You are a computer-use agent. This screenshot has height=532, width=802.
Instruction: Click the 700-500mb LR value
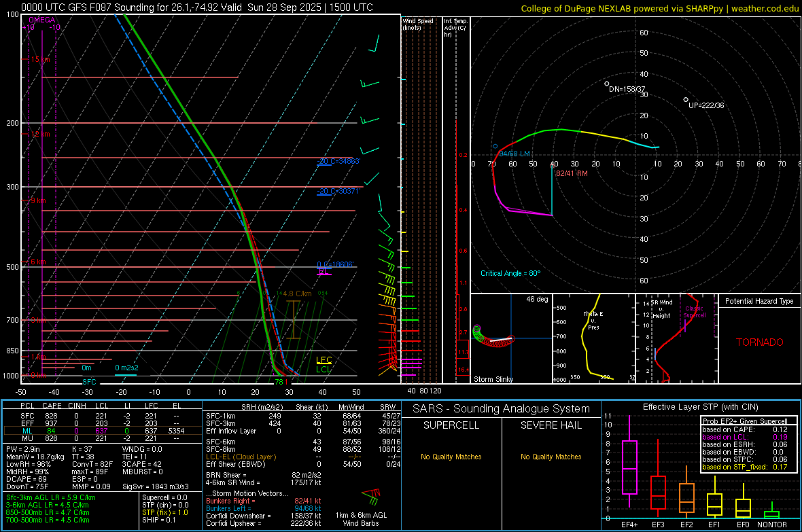48,520
